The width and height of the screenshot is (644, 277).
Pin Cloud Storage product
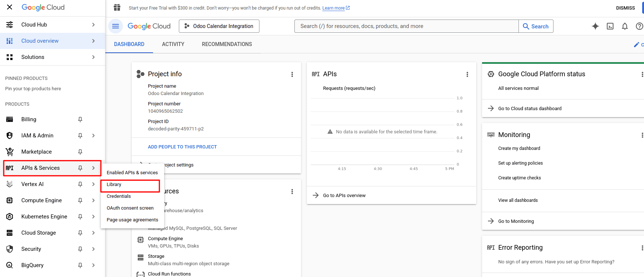pos(80,233)
